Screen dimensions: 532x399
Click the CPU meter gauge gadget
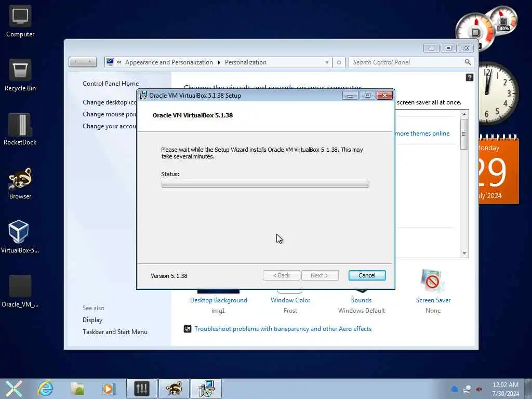[475, 32]
